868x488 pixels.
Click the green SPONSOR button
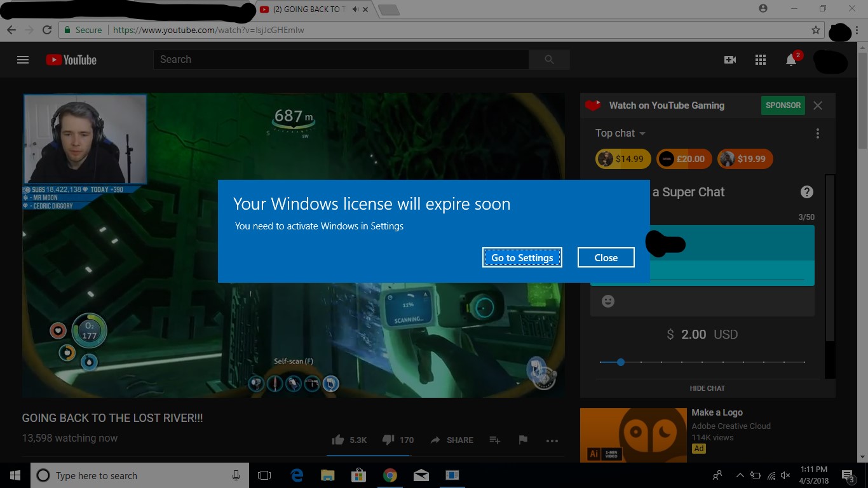[x=783, y=105]
